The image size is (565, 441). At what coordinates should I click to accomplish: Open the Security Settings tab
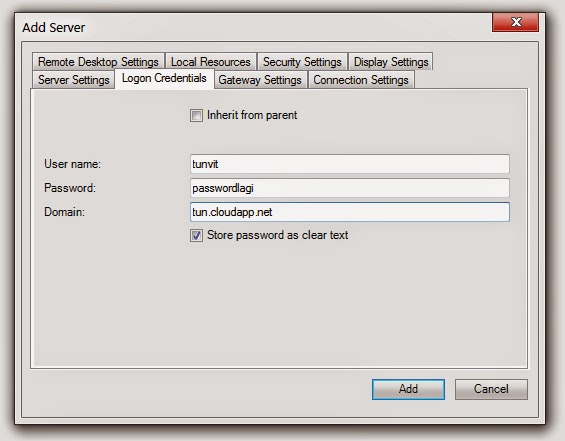point(302,62)
